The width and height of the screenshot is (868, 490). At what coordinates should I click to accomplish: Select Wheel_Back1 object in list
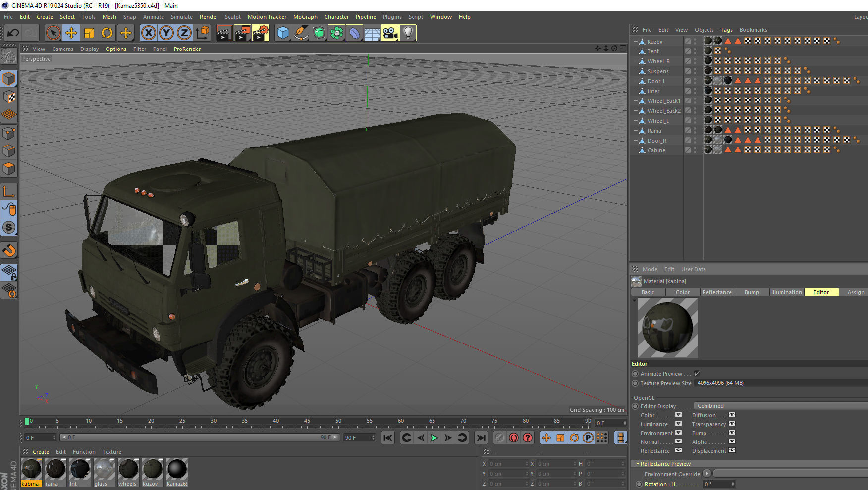point(664,101)
